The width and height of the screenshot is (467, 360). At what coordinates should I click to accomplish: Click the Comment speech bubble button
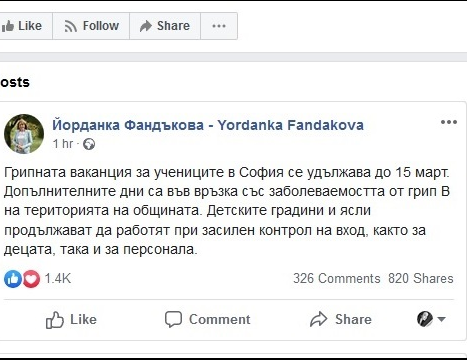207,319
